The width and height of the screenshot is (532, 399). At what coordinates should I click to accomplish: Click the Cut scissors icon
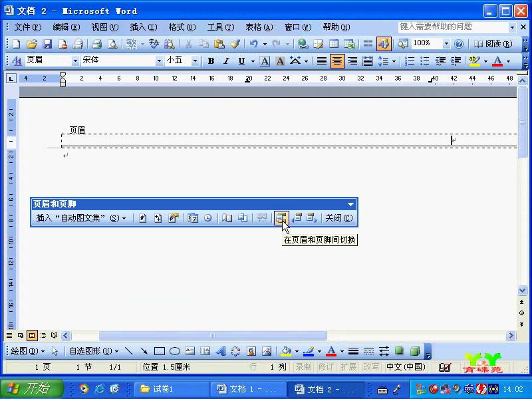tap(188, 44)
